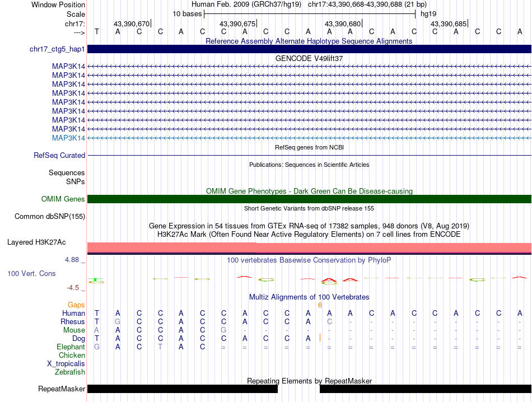Click the SNPs track label
Screen dimensions: 532x402
[76, 181]
